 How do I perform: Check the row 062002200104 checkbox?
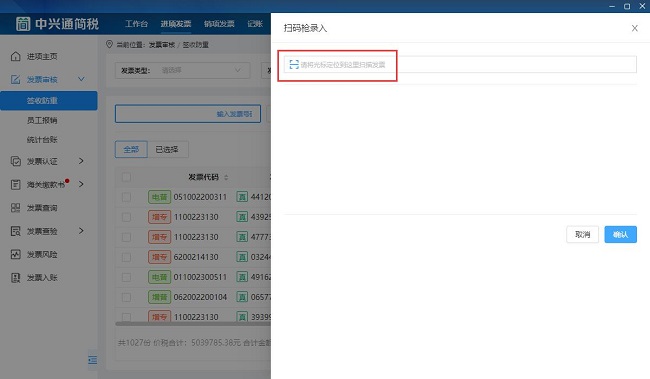coord(126,297)
